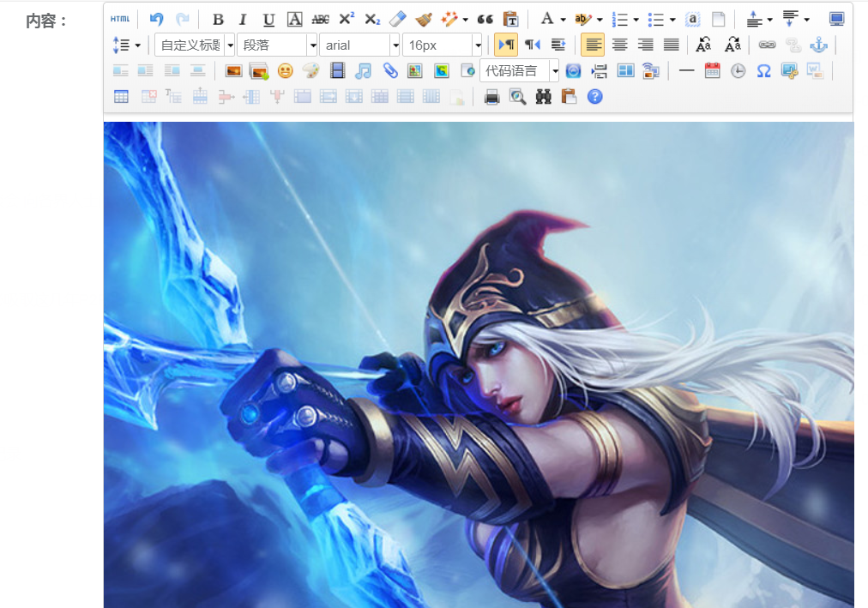Print the document
Viewport: 868px width, 608px height.
[491, 97]
